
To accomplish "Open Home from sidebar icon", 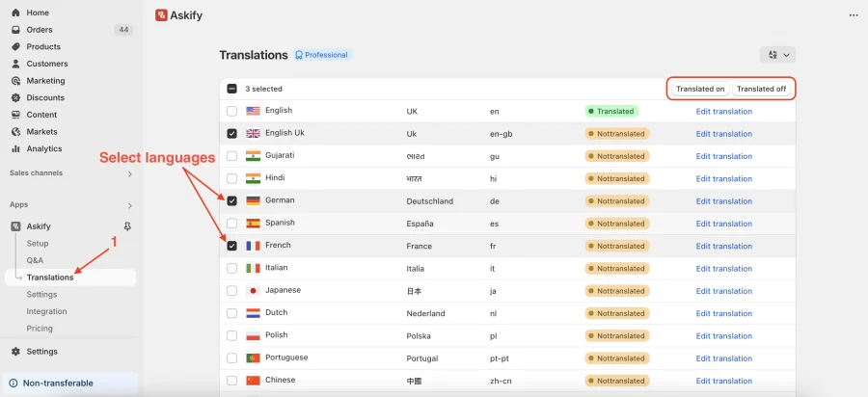I will click(16, 13).
